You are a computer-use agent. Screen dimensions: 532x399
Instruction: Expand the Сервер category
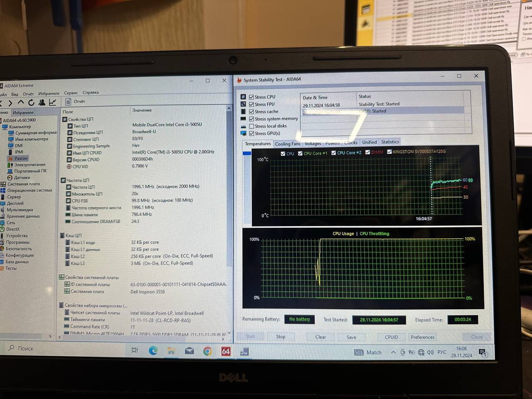tap(11, 197)
